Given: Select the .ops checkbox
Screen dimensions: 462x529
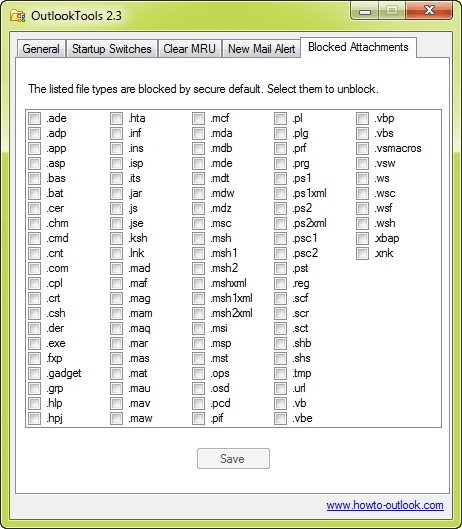Looking at the screenshot, I should point(198,373).
